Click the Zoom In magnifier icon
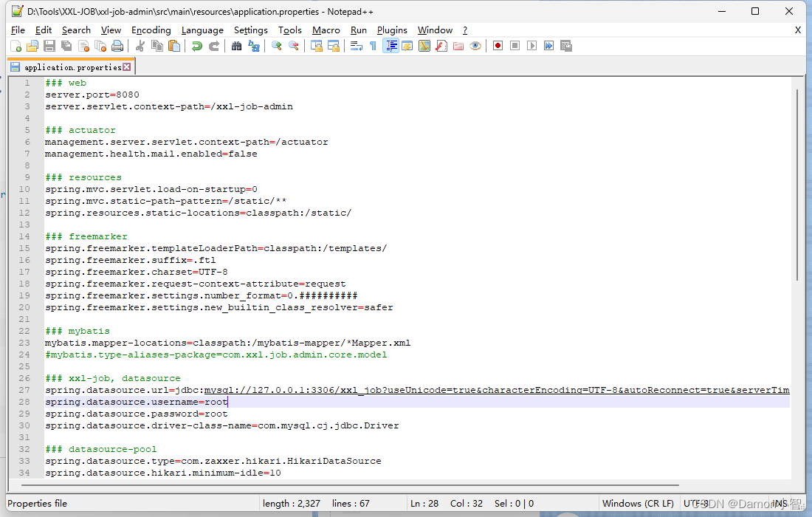The height and width of the screenshot is (517, 812). coord(277,46)
